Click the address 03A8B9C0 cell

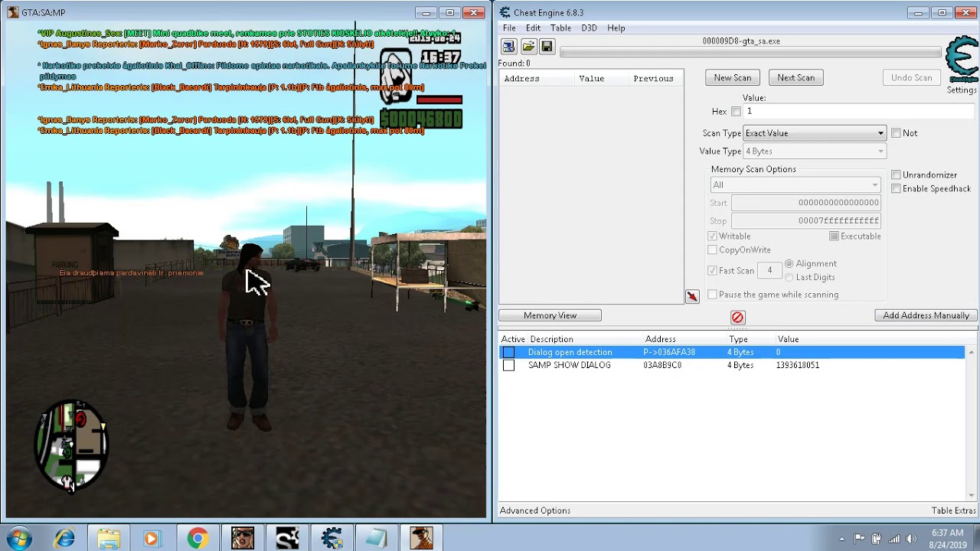coord(662,365)
